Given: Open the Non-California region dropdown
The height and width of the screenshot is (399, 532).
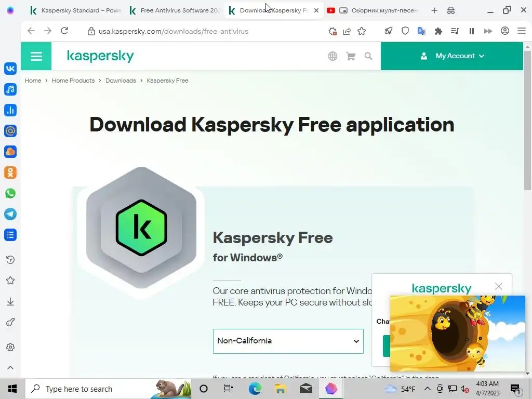Looking at the screenshot, I should point(288,341).
